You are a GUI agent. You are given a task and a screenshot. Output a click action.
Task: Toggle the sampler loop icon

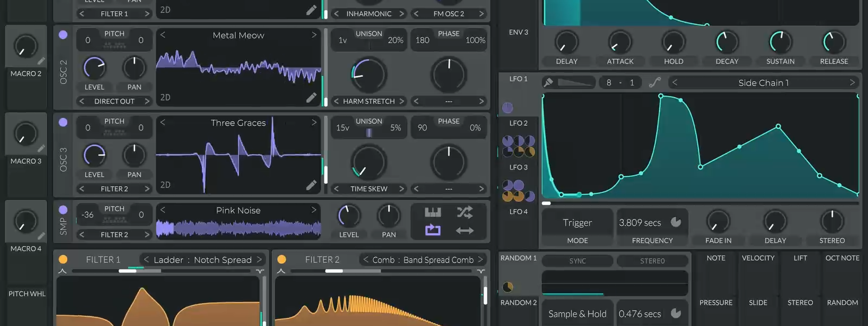[432, 230]
